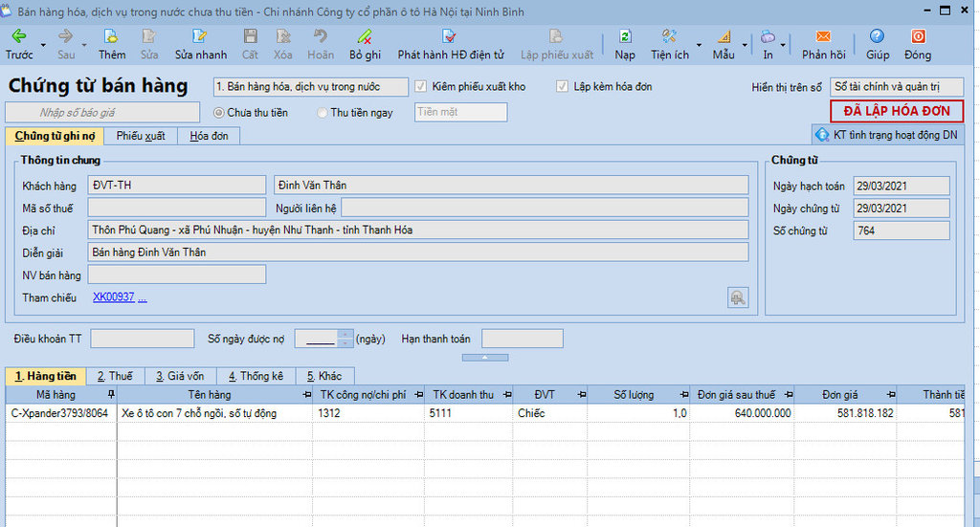Click KT tình trạng hoạt động DN button
980x527 pixels.
[887, 135]
